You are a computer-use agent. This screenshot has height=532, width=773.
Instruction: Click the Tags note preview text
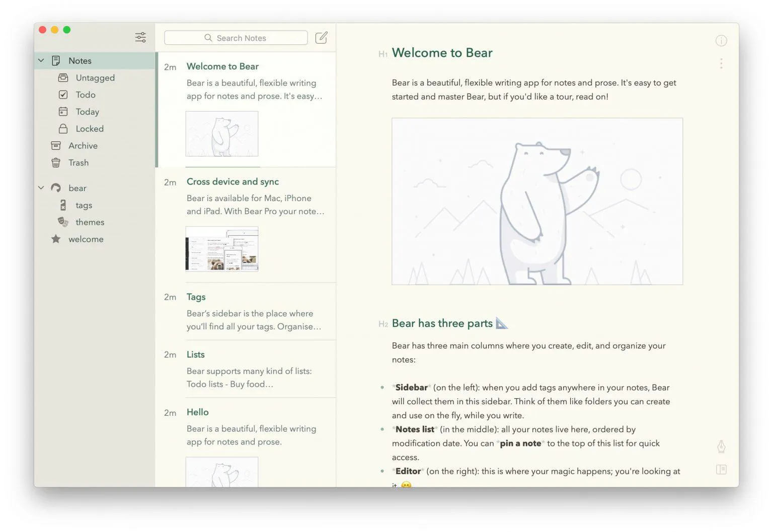coord(254,320)
